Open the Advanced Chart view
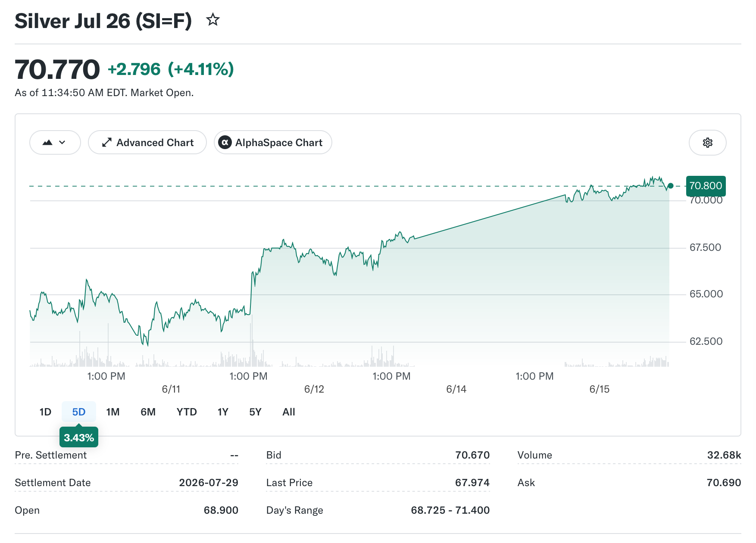Viewport: 756px width, 543px height. click(147, 142)
